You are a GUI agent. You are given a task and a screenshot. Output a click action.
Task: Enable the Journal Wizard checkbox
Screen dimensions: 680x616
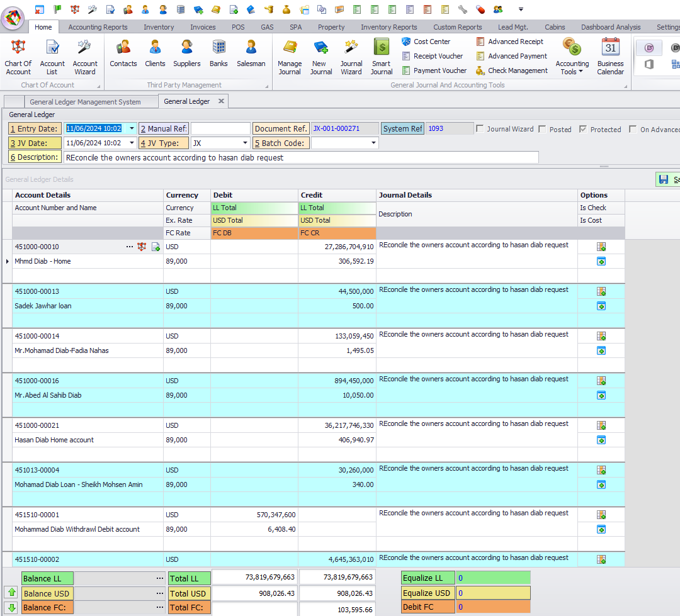tap(480, 129)
